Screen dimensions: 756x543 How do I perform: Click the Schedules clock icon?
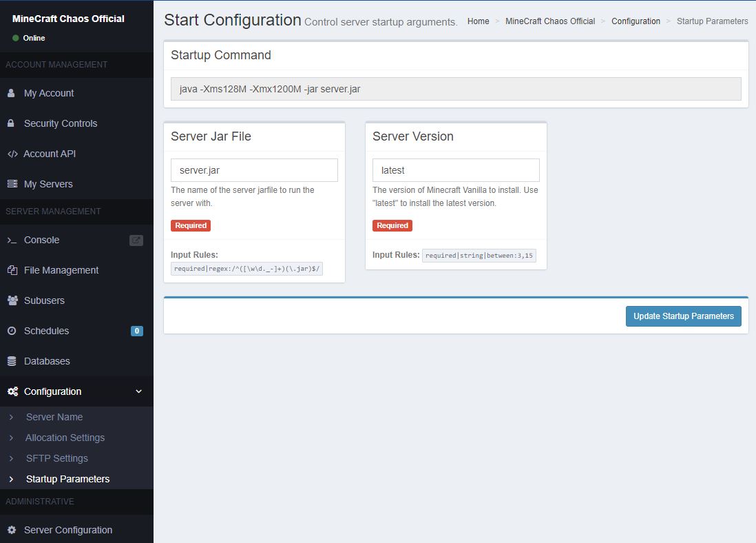coord(12,331)
